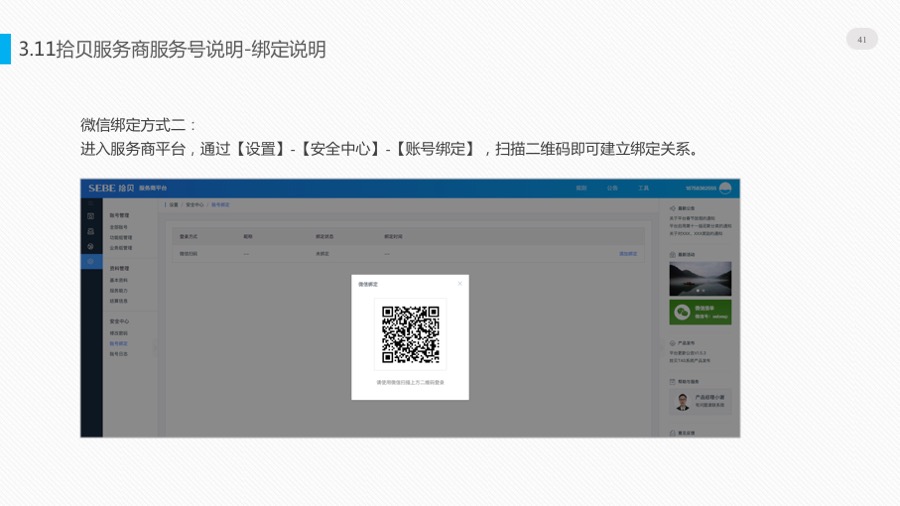Click the 意见反馈 icon in right panel

[x=673, y=433]
